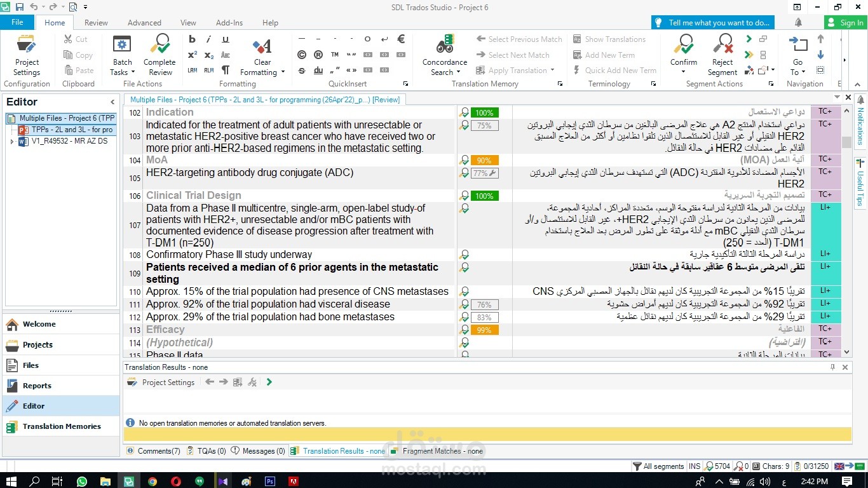
Task: Apply subscript formatting
Action: click(x=209, y=55)
